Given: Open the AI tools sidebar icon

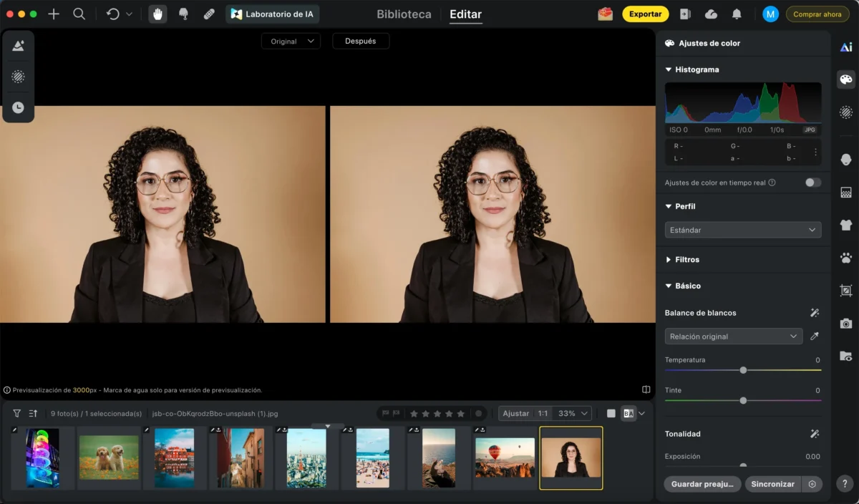Looking at the screenshot, I should (846, 47).
